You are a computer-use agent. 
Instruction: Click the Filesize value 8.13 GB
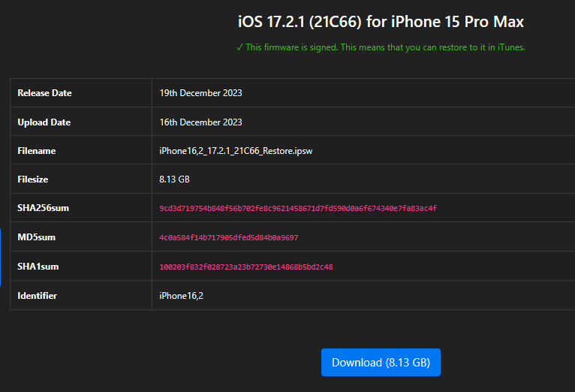click(174, 179)
